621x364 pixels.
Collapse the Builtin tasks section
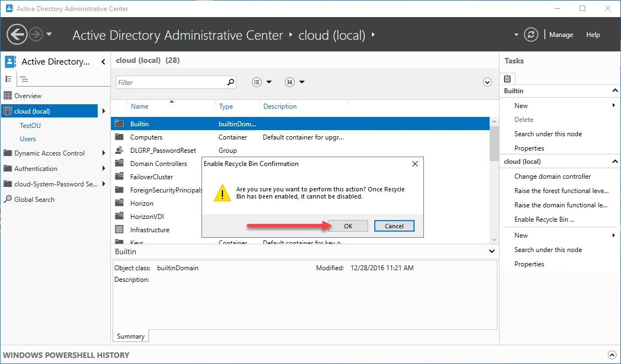click(615, 90)
